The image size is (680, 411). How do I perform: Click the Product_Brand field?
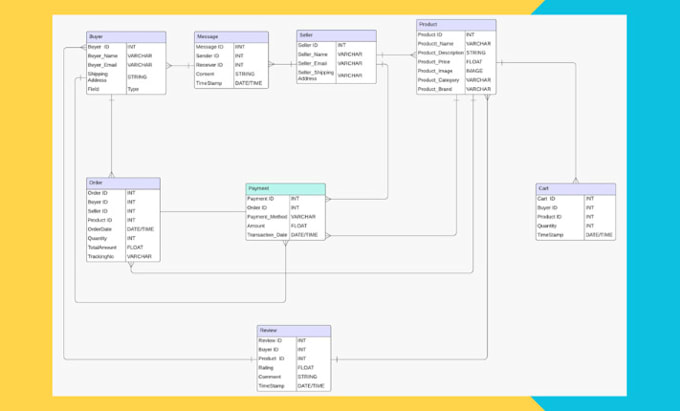click(435, 89)
